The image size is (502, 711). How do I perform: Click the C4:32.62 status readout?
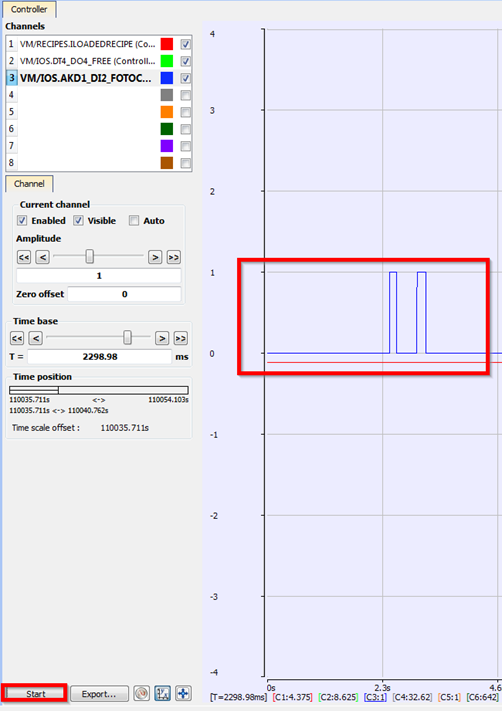412,697
